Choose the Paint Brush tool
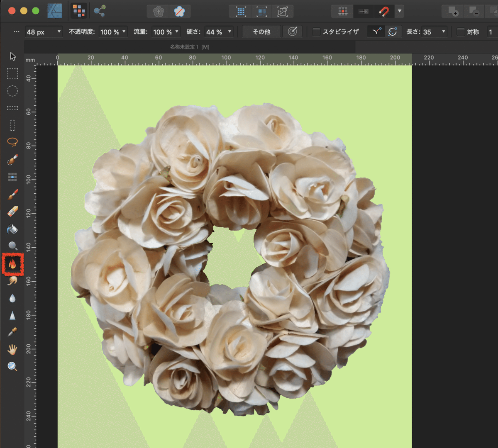The image size is (498, 448). [x=12, y=194]
